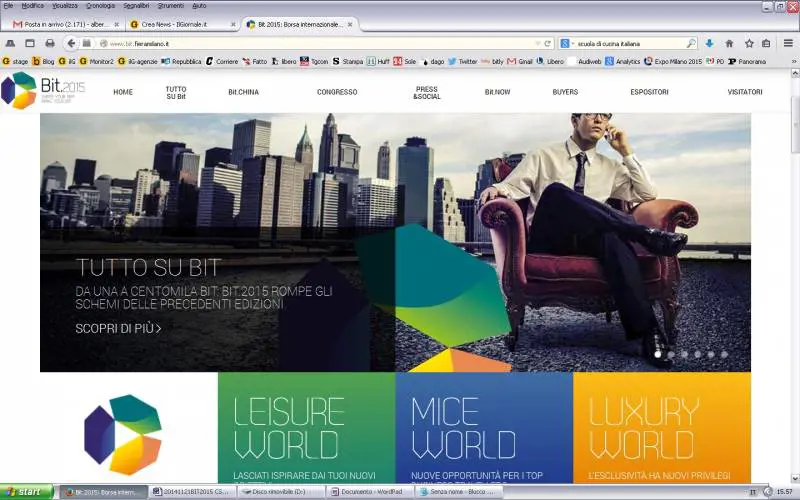The height and width of the screenshot is (500, 800).
Task: Open ESPOSITORI in site navigation
Action: click(649, 92)
